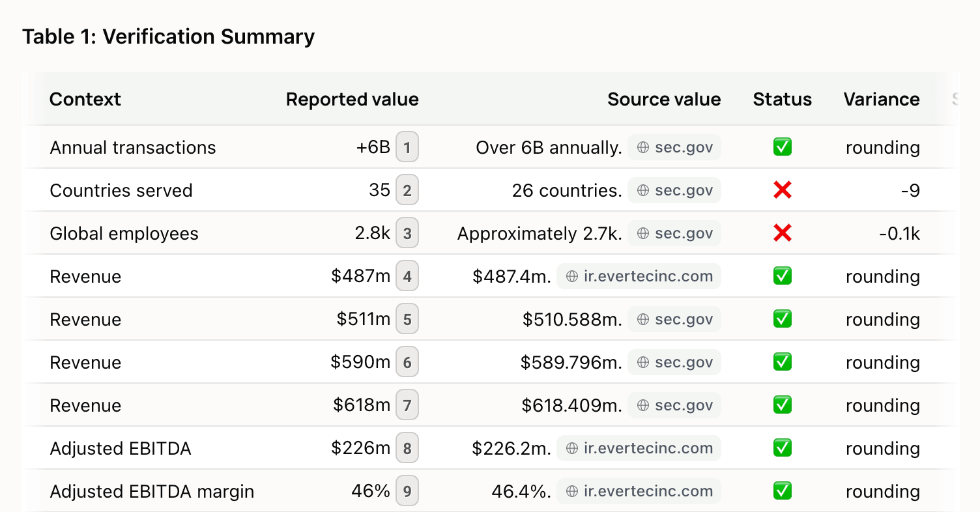This screenshot has width=980, height=512.
Task: Click ir.evertecinc.com source for 46.4%
Action: (639, 491)
